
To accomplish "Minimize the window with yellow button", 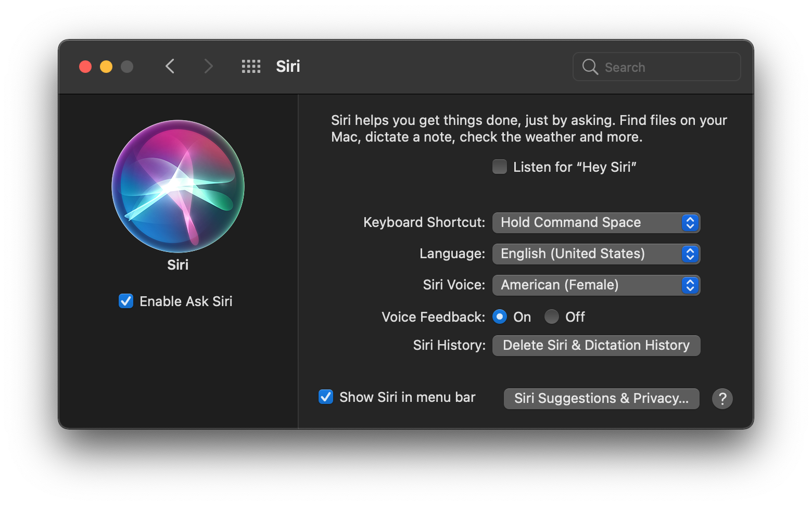I will (x=106, y=67).
